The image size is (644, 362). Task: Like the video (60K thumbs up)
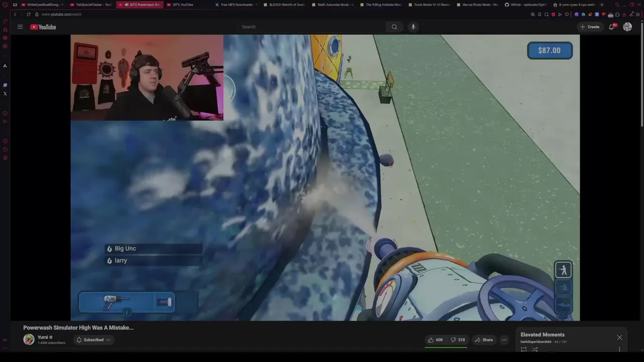435,340
